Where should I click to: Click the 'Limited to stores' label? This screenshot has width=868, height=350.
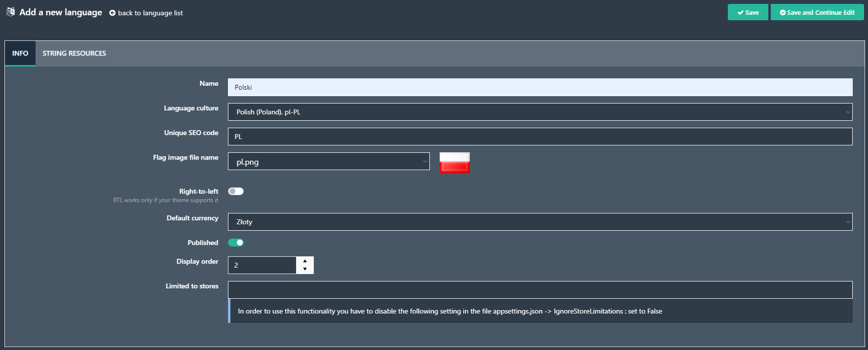192,286
